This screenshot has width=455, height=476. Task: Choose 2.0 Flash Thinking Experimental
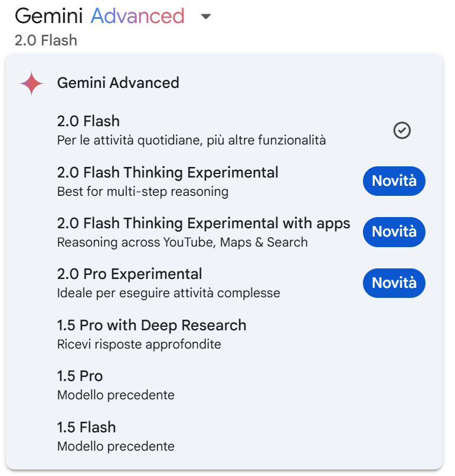tap(224, 182)
